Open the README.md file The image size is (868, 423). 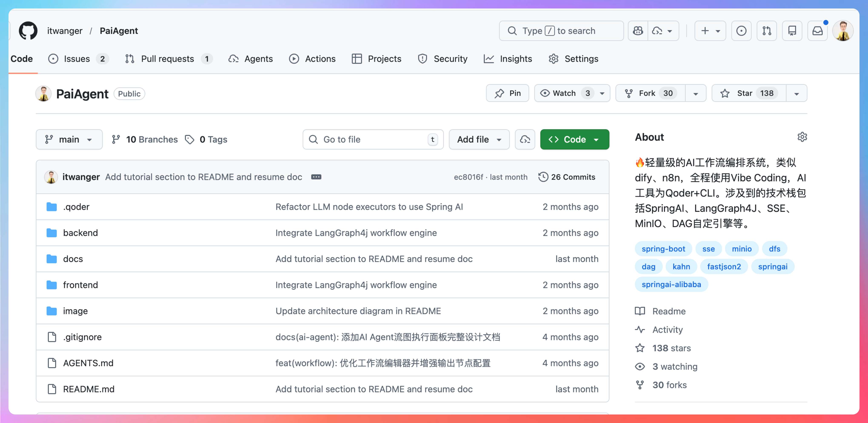(x=89, y=389)
